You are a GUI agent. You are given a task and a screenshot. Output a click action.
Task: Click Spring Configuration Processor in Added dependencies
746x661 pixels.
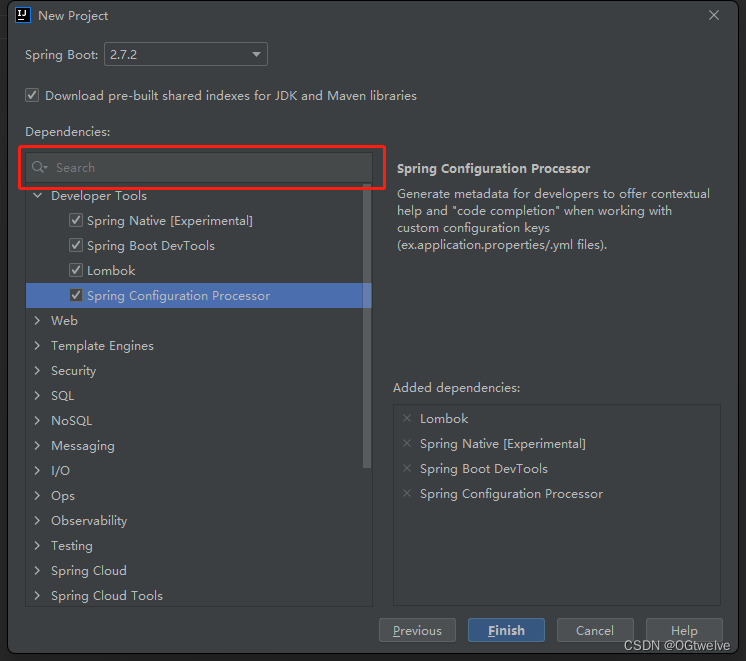point(511,493)
